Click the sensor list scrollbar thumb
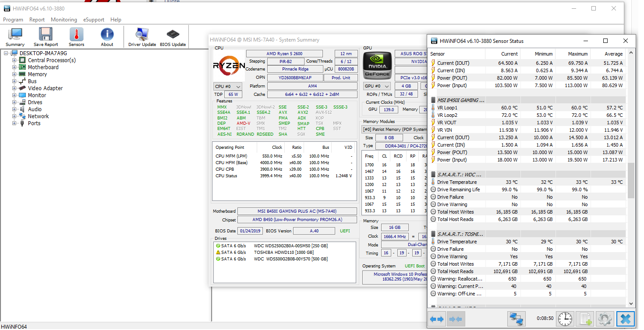Viewport: 644px width, 330px height. pyautogui.click(x=631, y=181)
